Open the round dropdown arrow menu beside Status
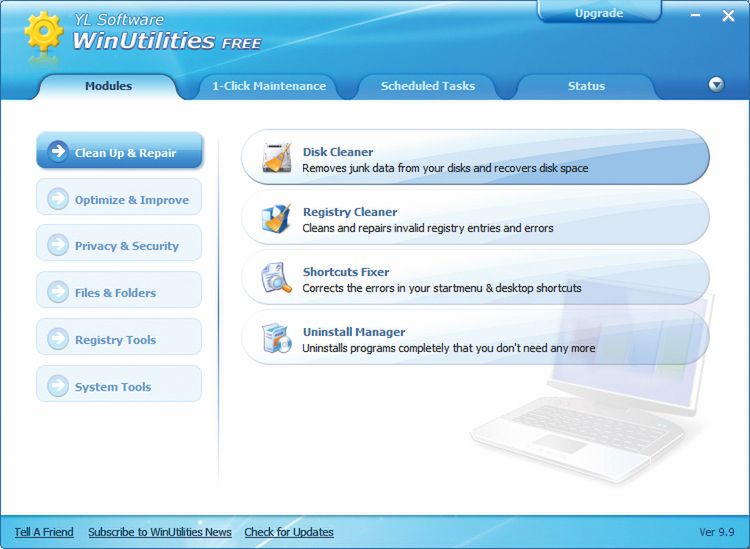 click(x=716, y=85)
